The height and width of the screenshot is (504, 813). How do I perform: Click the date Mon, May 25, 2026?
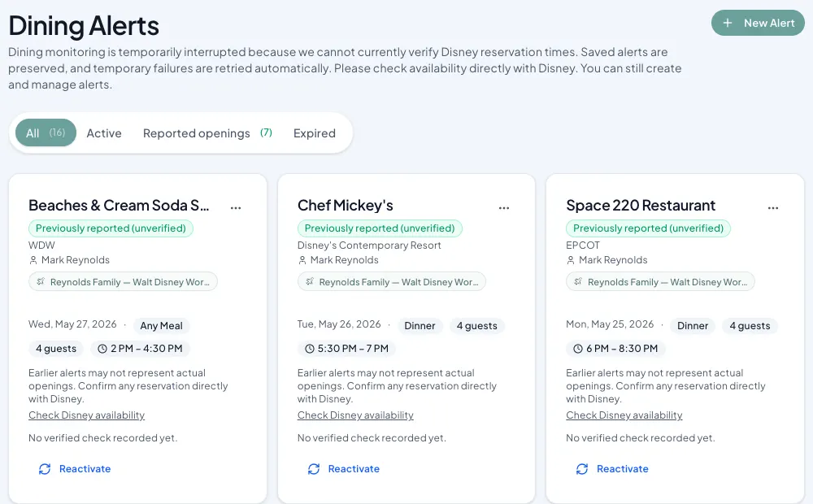[610, 324]
